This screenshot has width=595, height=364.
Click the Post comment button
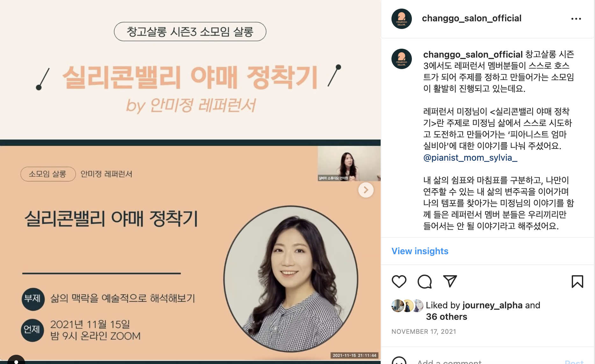(x=574, y=361)
